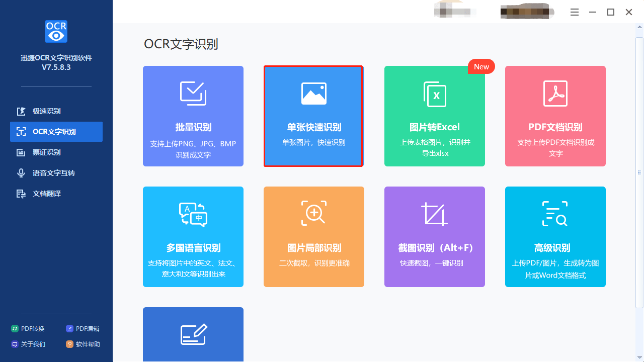
Task: Open the 多国语言识别 card
Action: (x=193, y=237)
